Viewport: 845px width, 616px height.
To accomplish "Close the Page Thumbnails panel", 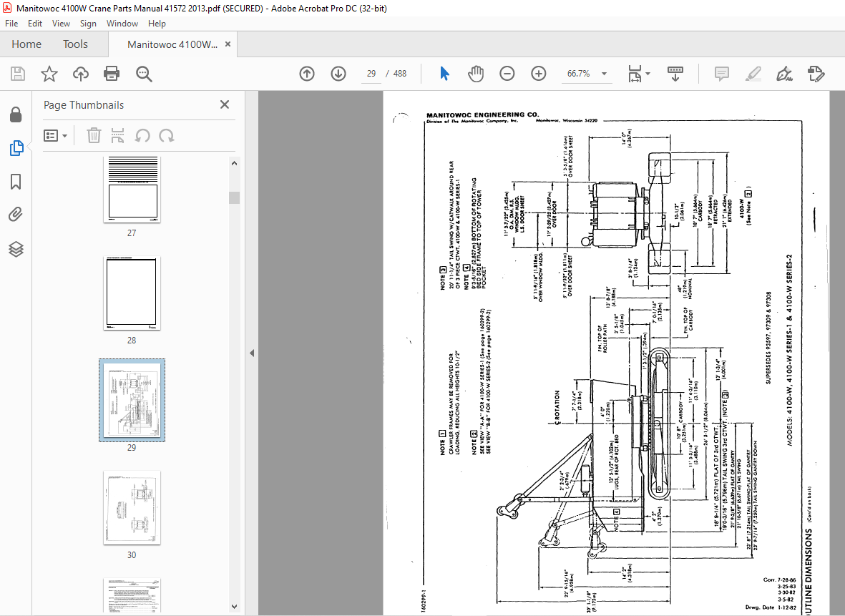I will 225,104.
